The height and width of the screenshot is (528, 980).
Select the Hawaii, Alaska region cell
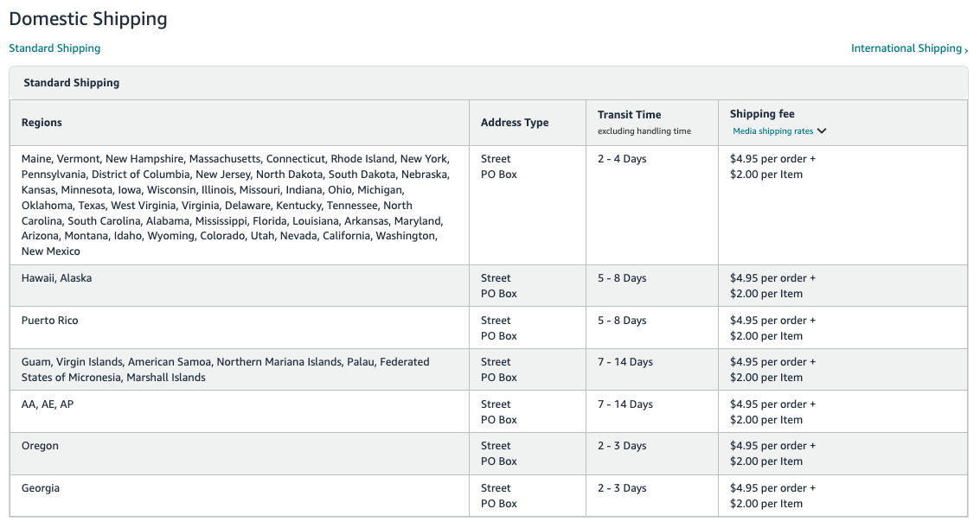240,286
